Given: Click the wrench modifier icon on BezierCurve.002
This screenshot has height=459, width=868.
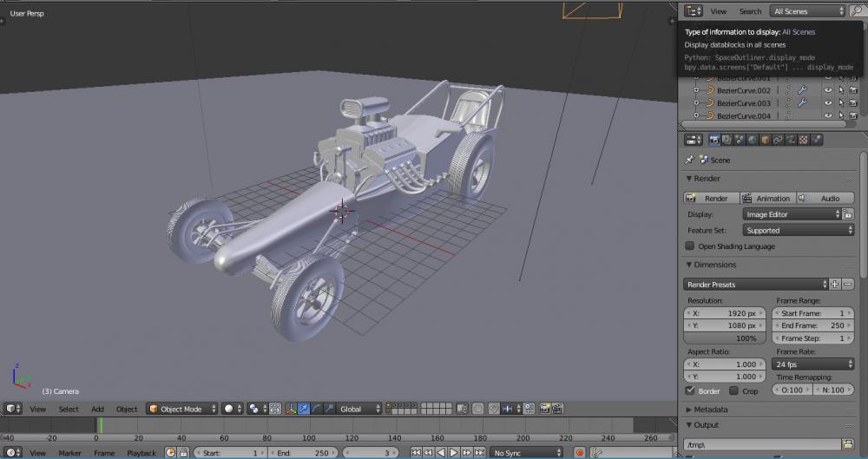Looking at the screenshot, I should [802, 90].
